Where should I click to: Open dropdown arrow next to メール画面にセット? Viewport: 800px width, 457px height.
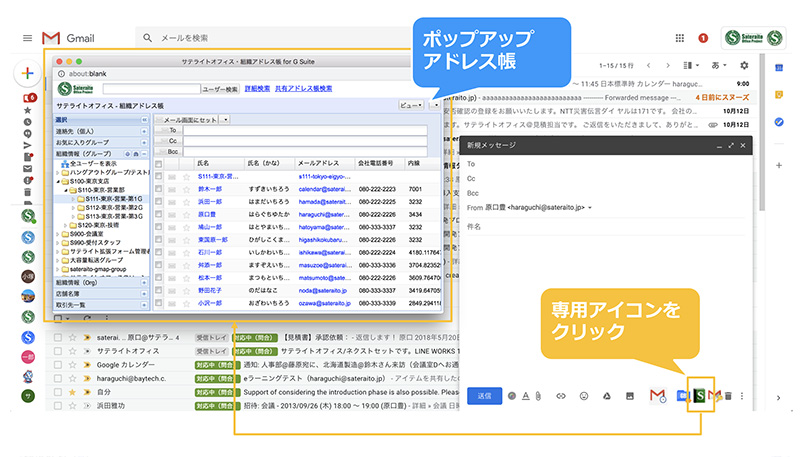225,120
